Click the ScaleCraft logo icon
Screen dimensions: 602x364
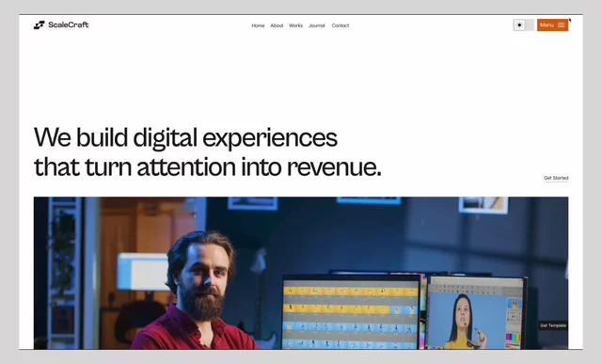(40, 25)
